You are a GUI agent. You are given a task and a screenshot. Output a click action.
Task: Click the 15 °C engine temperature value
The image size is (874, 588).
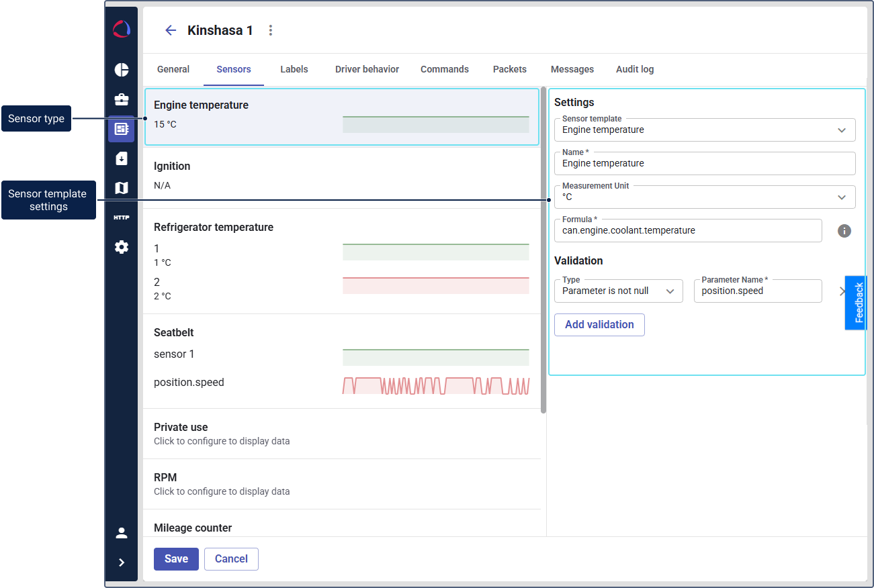[165, 124]
